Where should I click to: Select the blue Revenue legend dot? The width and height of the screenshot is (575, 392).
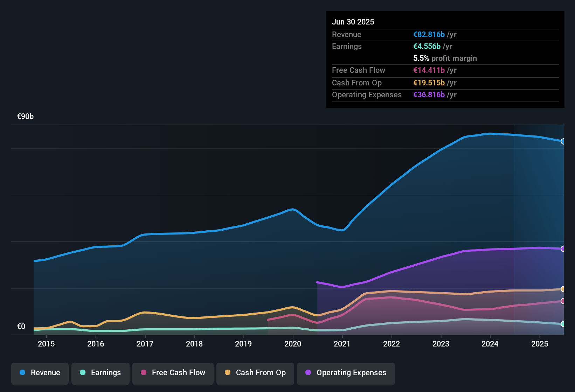click(22, 373)
